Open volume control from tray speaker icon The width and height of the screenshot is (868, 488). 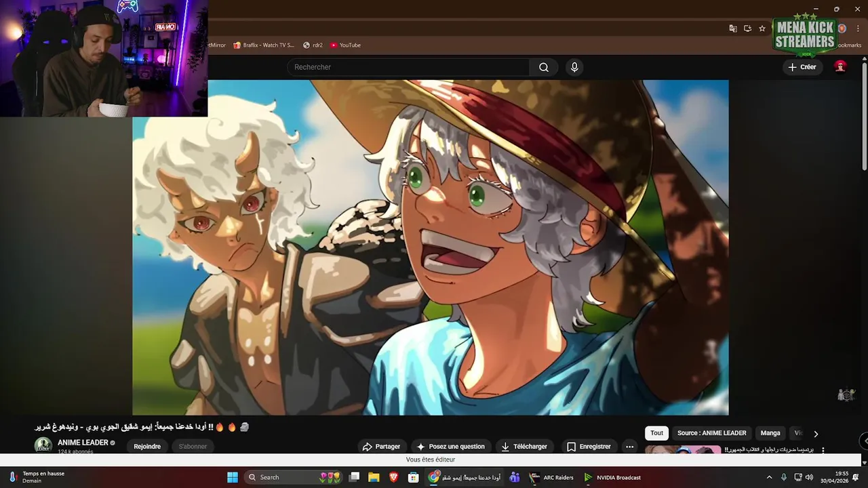pyautogui.click(x=809, y=477)
